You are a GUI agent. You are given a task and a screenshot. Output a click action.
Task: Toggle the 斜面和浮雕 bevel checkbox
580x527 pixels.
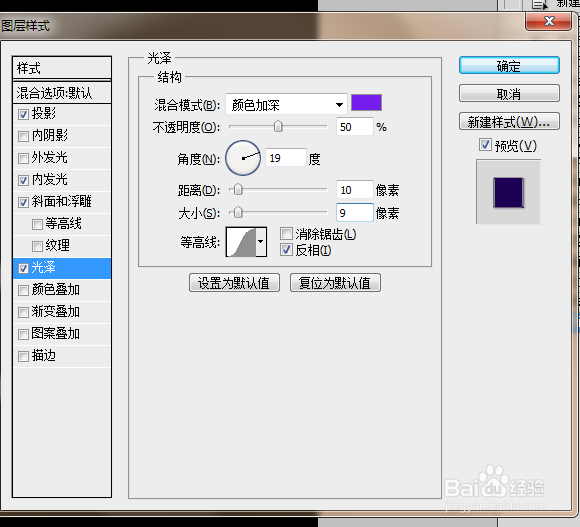(23, 202)
